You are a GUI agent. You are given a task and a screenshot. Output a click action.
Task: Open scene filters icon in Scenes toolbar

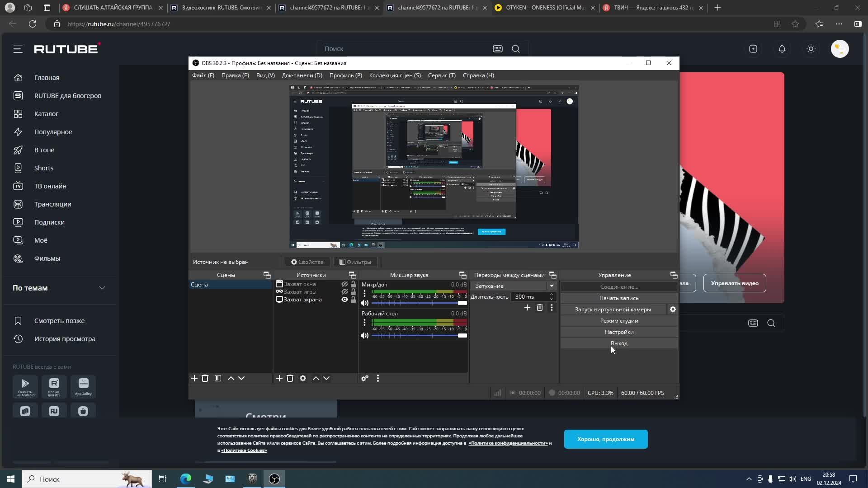pyautogui.click(x=218, y=378)
